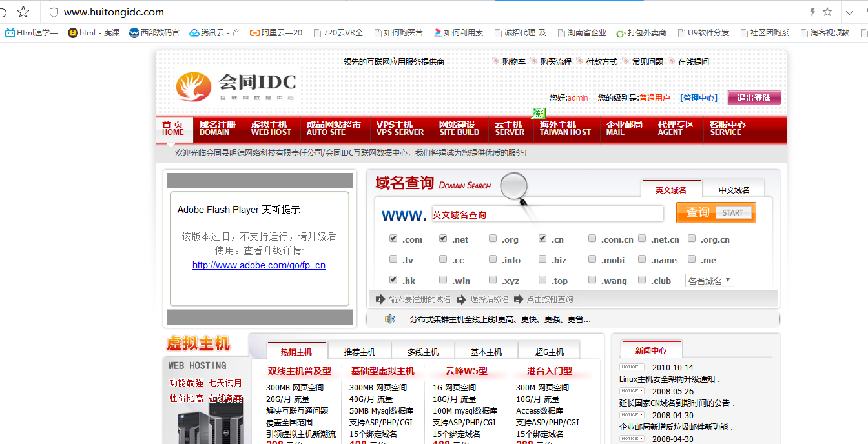Open the 西部数码官 bookmark icon

pyautogui.click(x=134, y=33)
